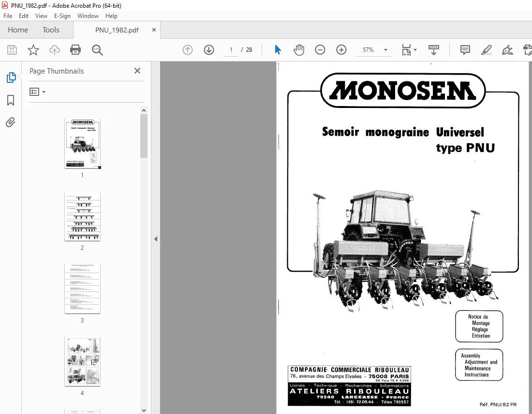Screen dimensions: 532x414
Task: Open the Find text magnifier tool
Action: coord(97,50)
